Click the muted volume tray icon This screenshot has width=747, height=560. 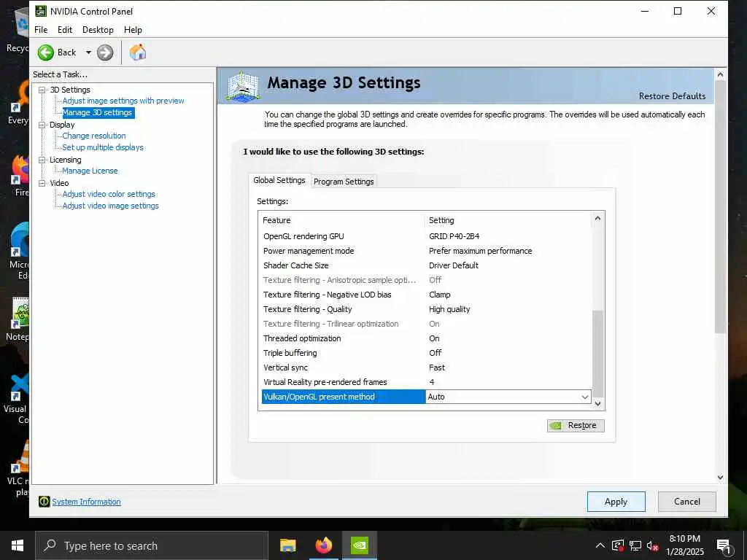pos(653,545)
